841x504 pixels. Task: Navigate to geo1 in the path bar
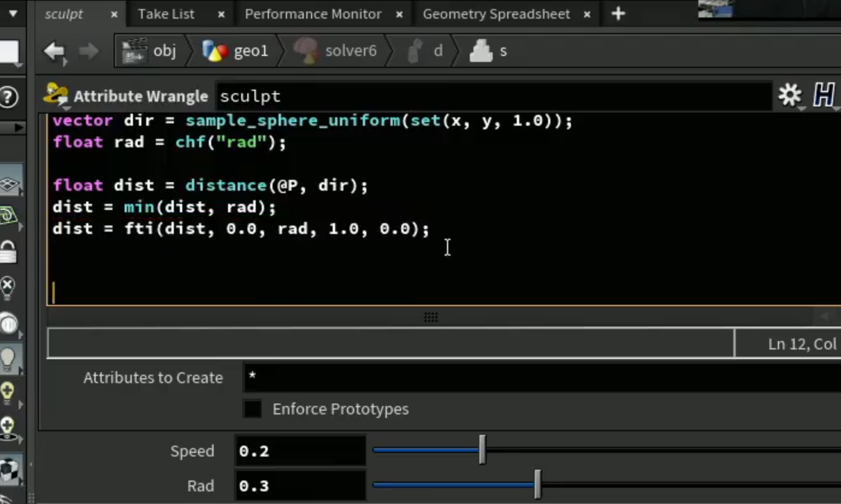[x=235, y=51]
